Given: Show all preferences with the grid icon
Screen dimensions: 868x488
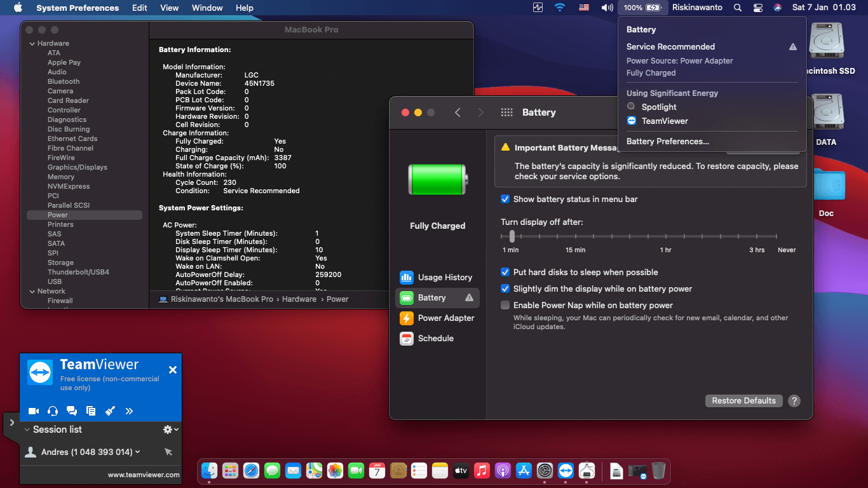Looking at the screenshot, I should click(506, 112).
